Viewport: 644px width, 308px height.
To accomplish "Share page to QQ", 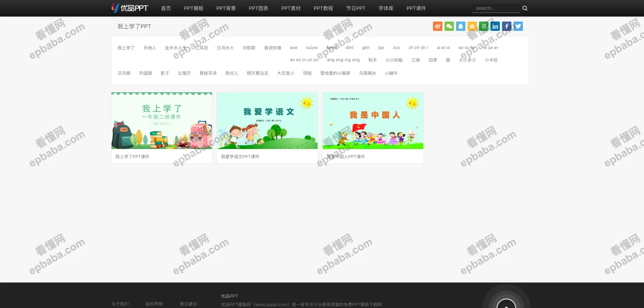I will click(460, 26).
